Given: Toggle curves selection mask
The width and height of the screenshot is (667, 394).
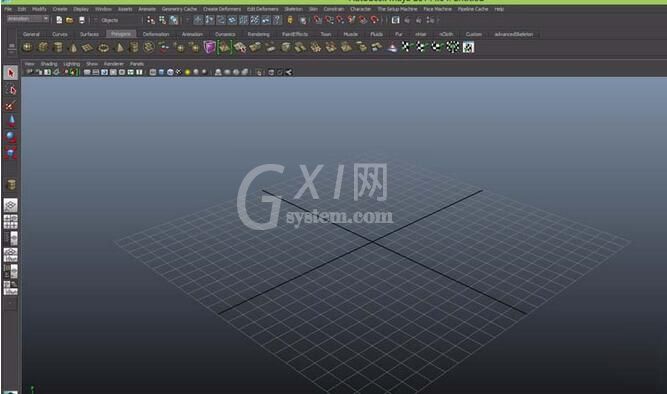Looking at the screenshot, I should pyautogui.click(x=221, y=20).
